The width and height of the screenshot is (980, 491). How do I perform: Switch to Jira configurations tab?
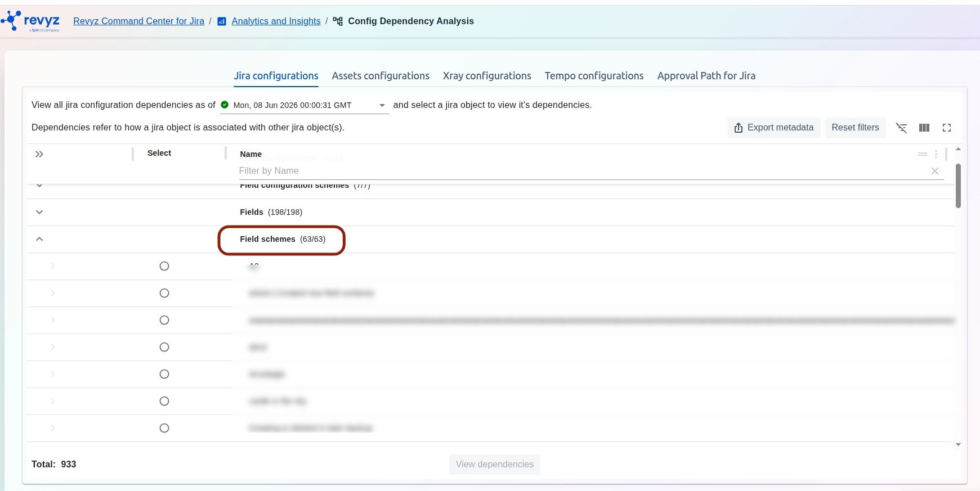click(276, 76)
